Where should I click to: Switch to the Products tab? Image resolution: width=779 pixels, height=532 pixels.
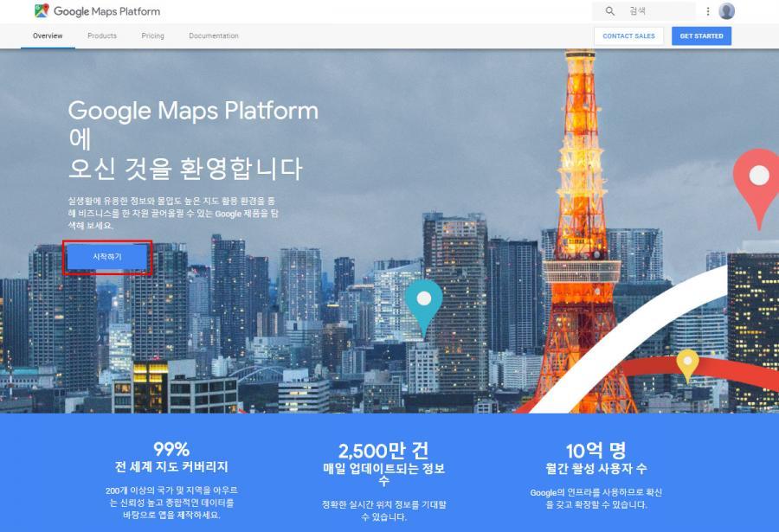[102, 36]
